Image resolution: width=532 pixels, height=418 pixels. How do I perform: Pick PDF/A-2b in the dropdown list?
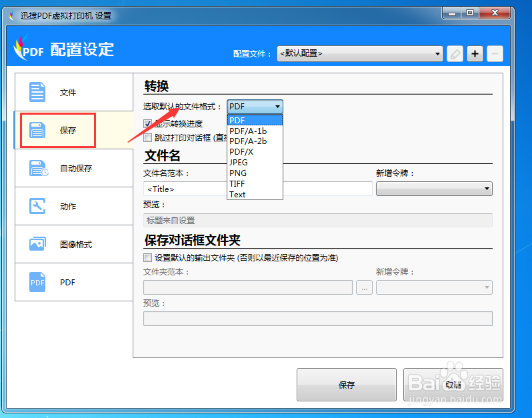[x=255, y=141]
